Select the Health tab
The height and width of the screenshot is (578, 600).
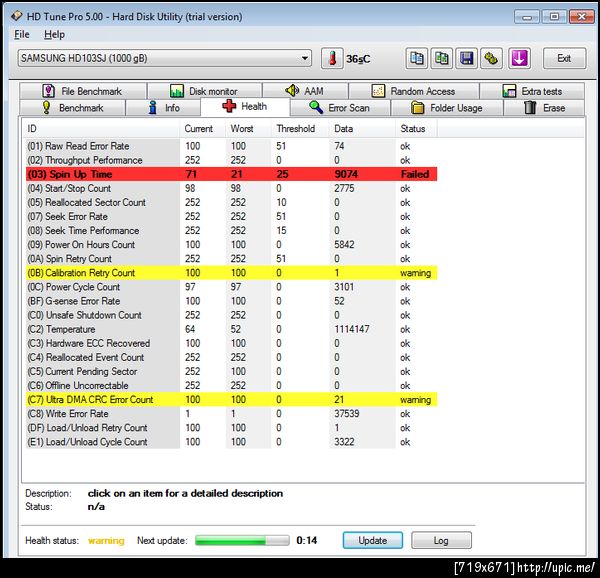tap(245, 106)
